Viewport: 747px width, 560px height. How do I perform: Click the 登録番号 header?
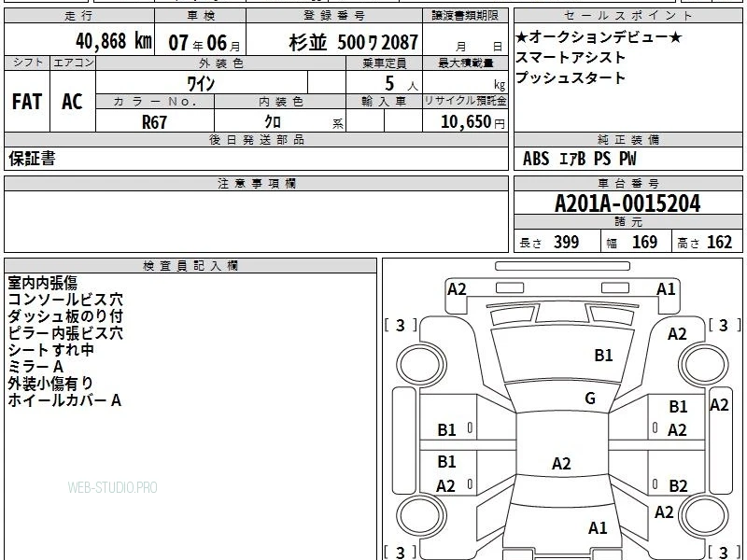(334, 15)
